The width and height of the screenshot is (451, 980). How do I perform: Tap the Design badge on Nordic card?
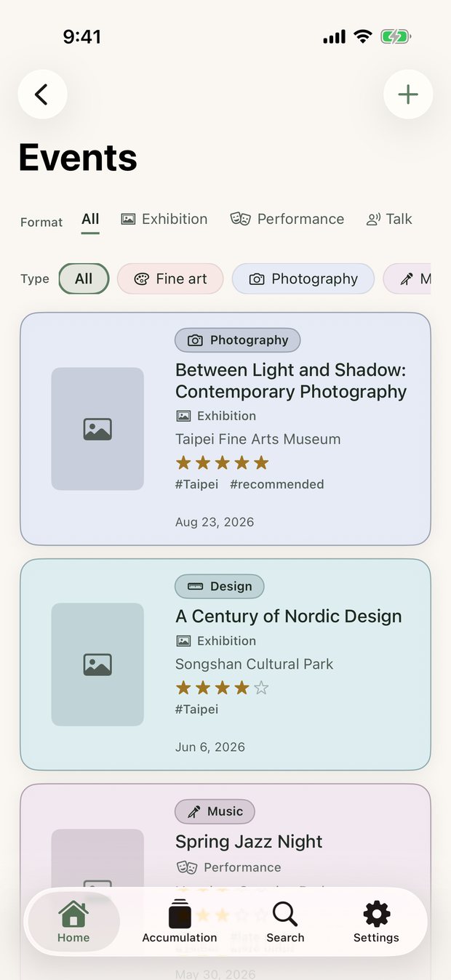click(x=220, y=587)
